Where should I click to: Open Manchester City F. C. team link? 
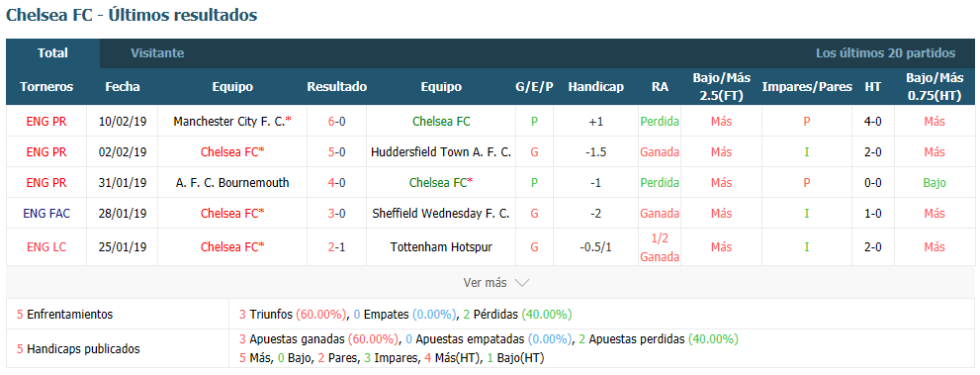[232, 122]
